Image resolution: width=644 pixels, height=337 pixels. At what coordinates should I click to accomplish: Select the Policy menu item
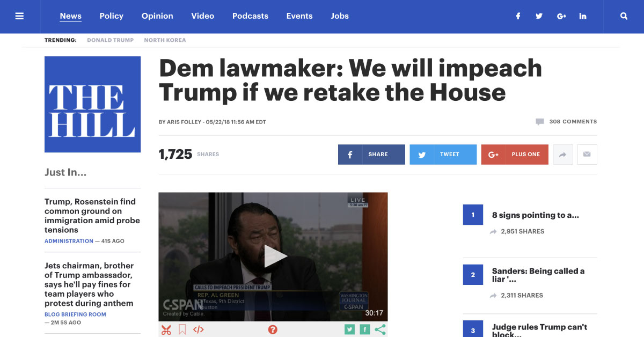[112, 16]
